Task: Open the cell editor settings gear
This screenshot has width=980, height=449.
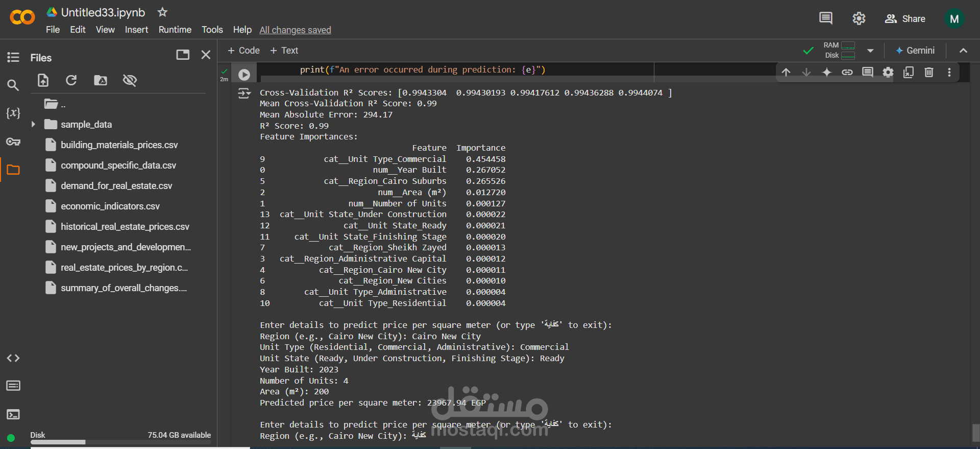Action: [x=888, y=72]
